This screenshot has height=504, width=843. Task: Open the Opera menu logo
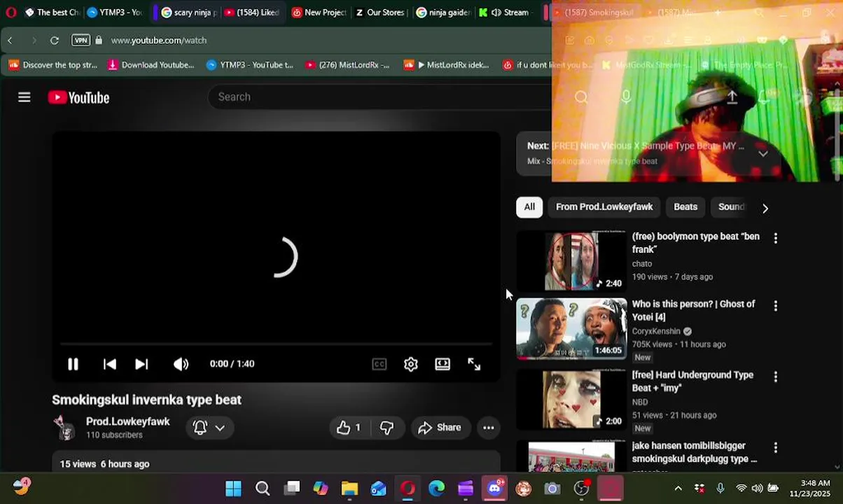point(11,13)
